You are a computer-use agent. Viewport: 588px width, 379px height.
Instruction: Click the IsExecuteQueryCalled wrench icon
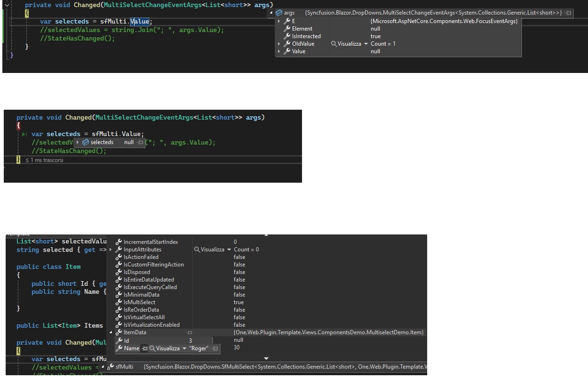119,287
